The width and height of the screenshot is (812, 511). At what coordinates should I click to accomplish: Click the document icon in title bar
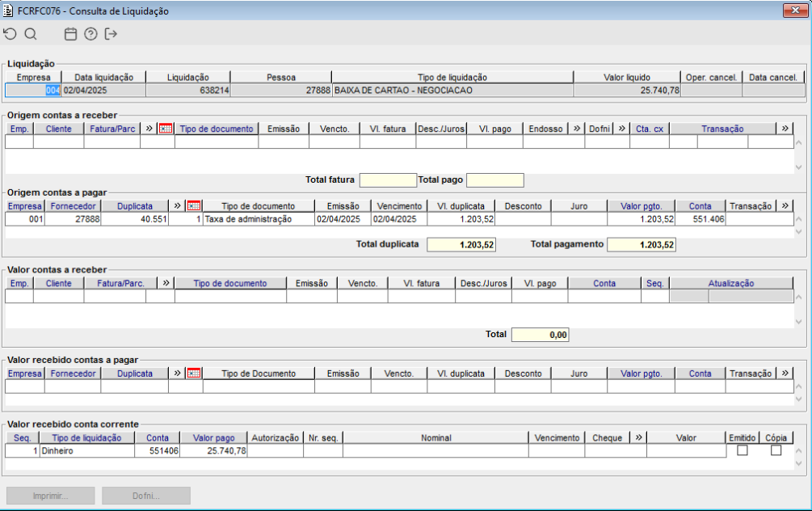tap(8, 11)
